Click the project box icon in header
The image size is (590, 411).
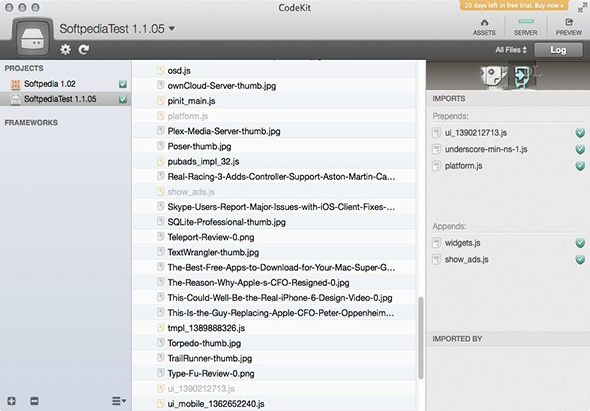point(33,39)
